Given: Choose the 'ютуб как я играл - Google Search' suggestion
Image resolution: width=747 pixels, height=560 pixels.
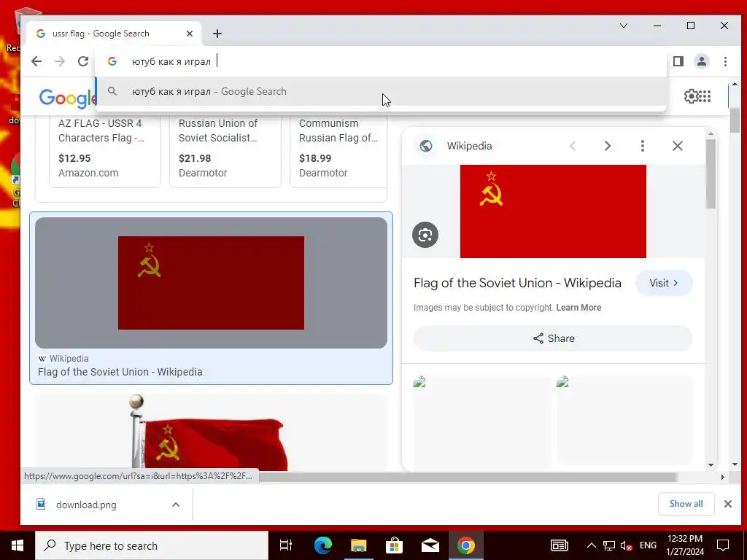Looking at the screenshot, I should (381, 91).
